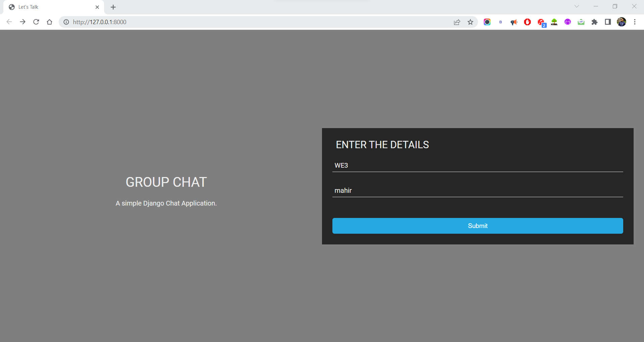Open the puzzle piece extensions menu

tap(595, 22)
